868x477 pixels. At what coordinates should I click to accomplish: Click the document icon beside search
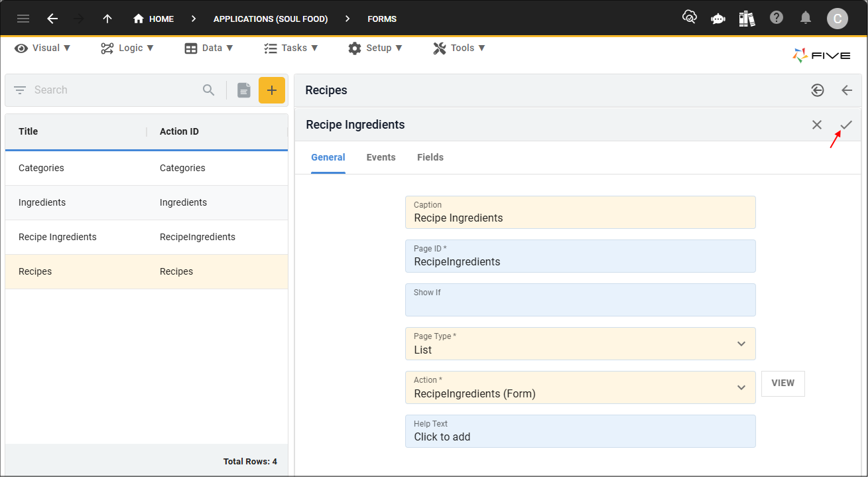[x=244, y=90]
